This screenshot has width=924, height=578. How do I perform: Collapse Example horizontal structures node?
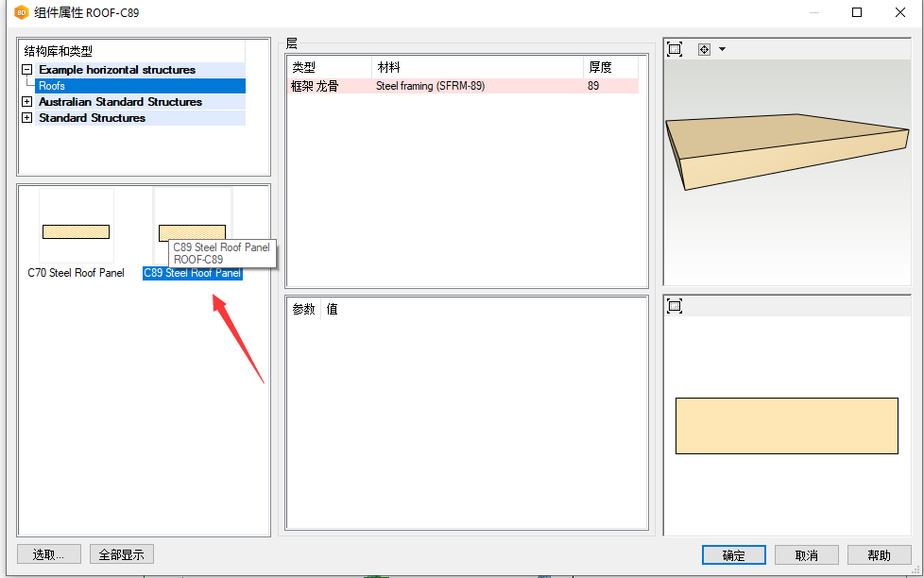(27, 70)
